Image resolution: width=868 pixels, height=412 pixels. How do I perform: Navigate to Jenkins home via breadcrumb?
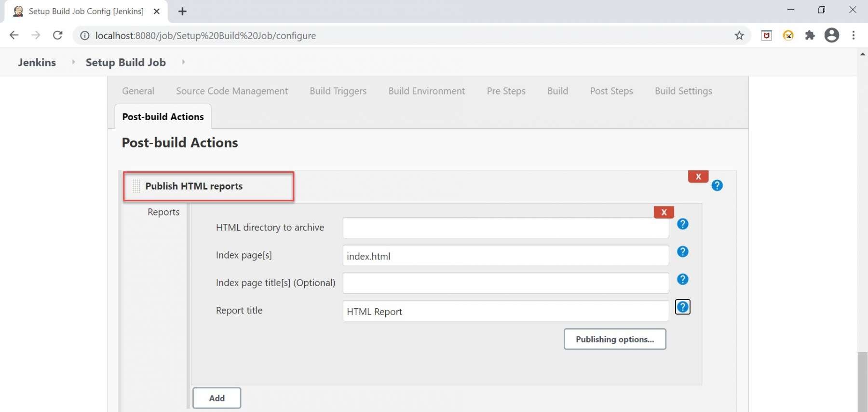point(37,62)
